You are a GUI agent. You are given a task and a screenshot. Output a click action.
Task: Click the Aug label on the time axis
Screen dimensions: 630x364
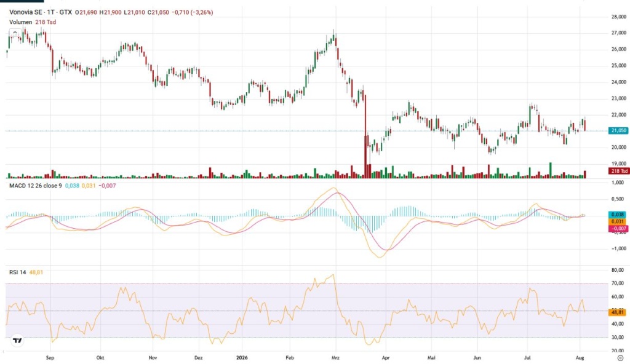click(x=580, y=358)
